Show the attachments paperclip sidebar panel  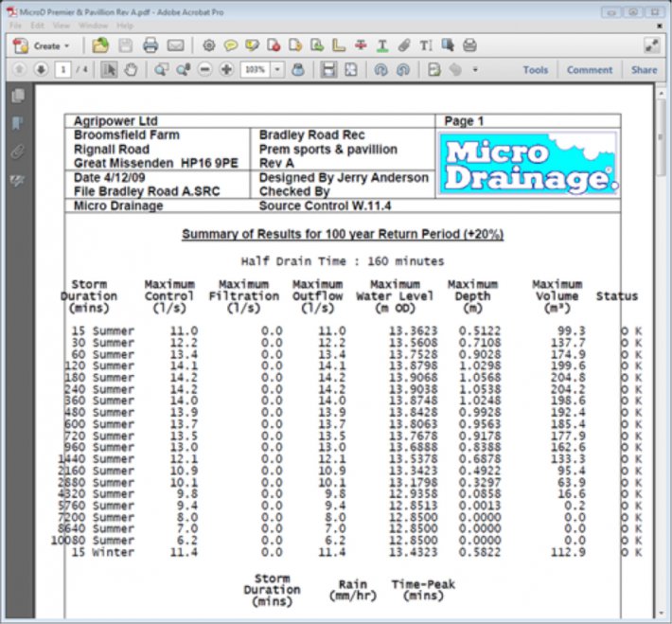tap(18, 152)
